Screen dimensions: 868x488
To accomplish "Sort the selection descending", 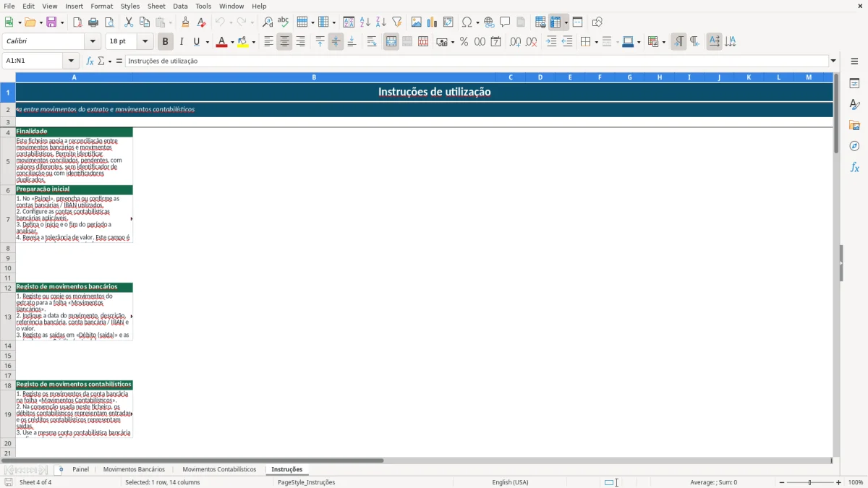I will coord(380,22).
